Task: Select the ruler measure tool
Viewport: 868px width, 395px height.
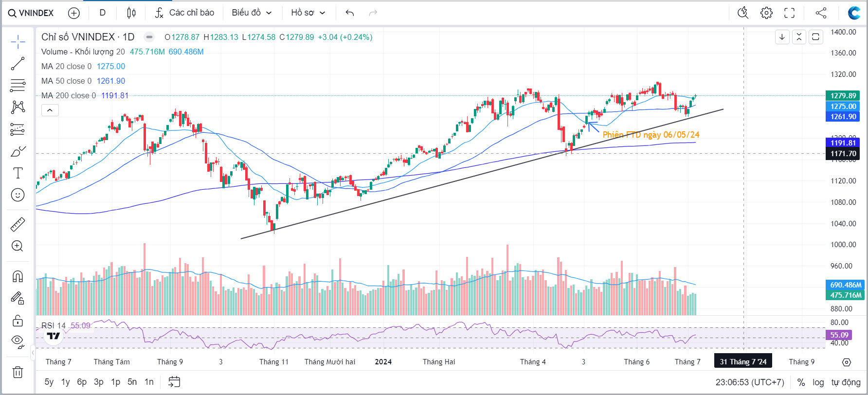Action: 18,225
